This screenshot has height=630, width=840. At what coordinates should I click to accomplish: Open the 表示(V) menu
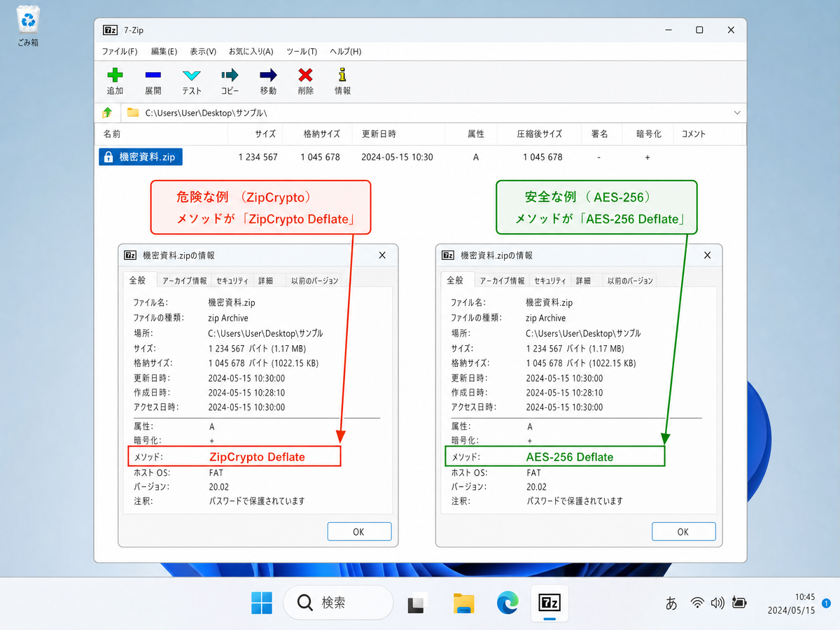click(203, 52)
